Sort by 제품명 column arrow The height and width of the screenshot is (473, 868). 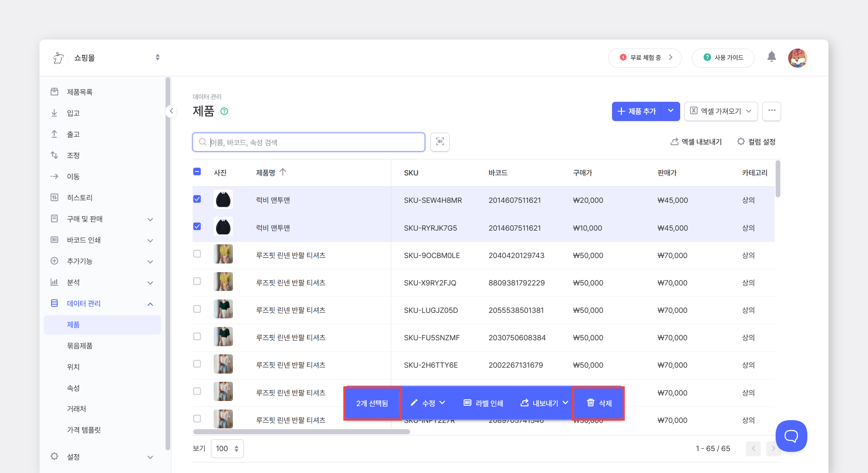click(283, 172)
